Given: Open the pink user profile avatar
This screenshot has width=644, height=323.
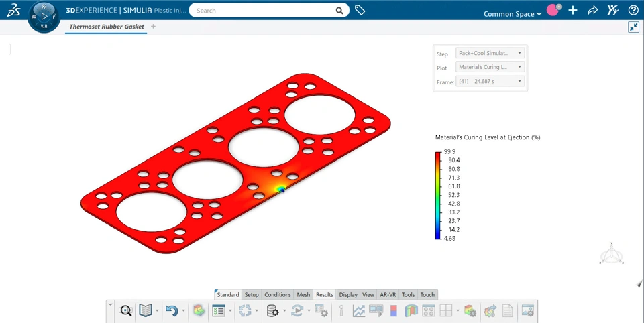Looking at the screenshot, I should pos(553,10).
